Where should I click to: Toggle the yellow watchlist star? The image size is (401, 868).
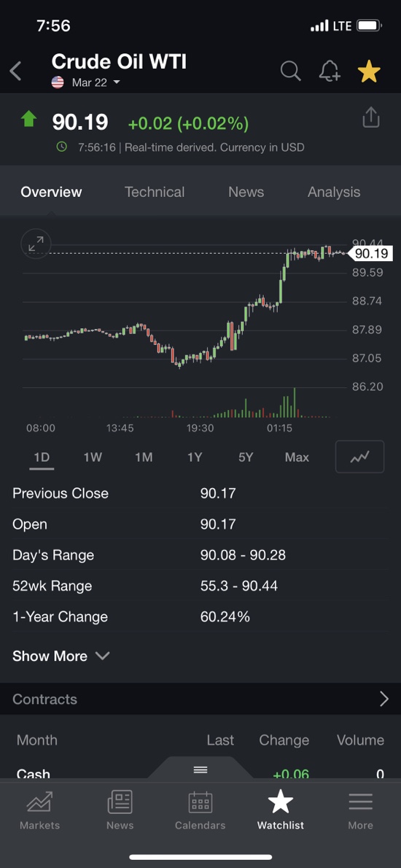(x=369, y=71)
